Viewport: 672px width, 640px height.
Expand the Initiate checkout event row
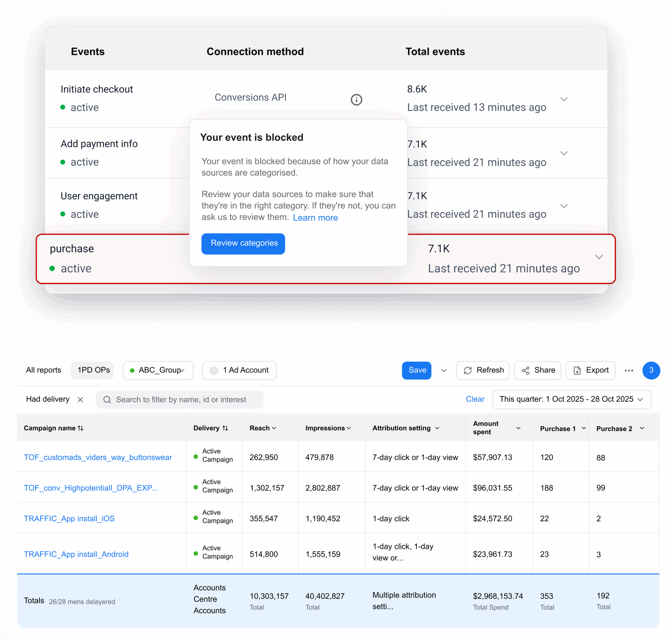(564, 99)
